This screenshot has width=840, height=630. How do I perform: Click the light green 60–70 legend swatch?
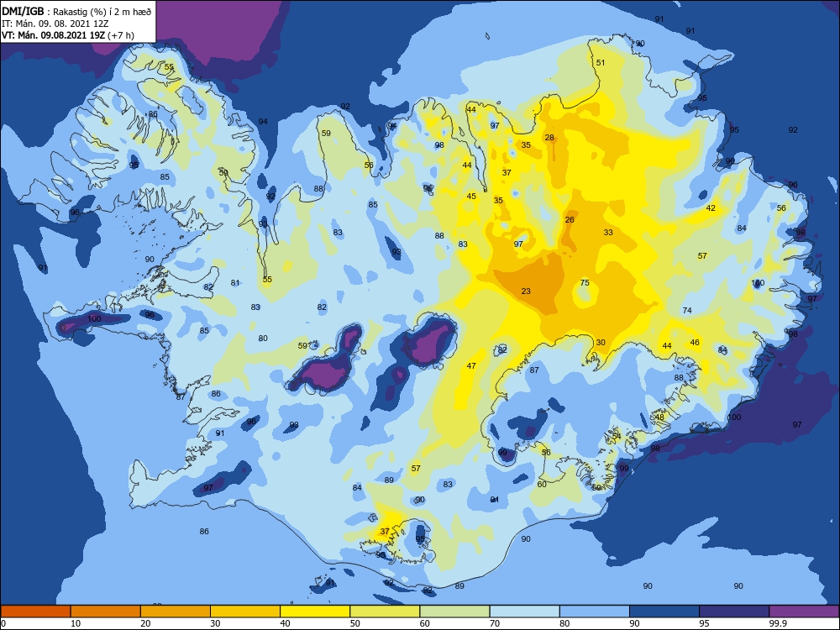(454, 612)
